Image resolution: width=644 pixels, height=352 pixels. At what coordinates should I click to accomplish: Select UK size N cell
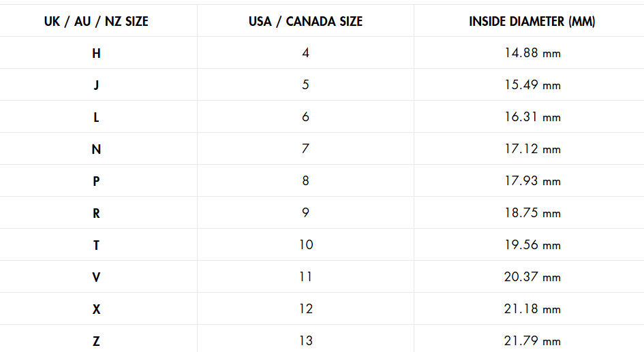[96, 149]
